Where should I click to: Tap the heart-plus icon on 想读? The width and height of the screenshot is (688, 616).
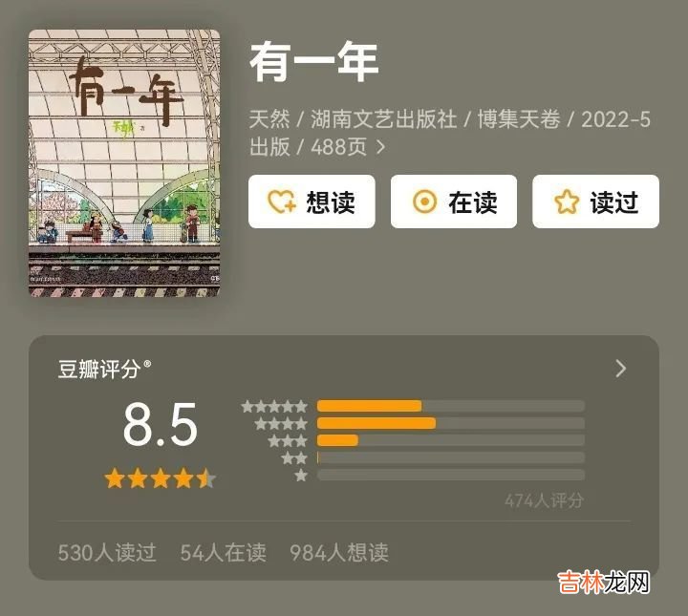pyautogui.click(x=282, y=202)
